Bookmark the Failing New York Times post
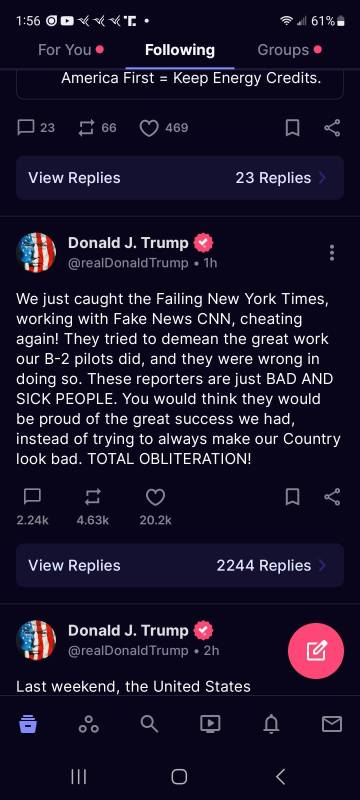360x800 pixels. [x=292, y=496]
